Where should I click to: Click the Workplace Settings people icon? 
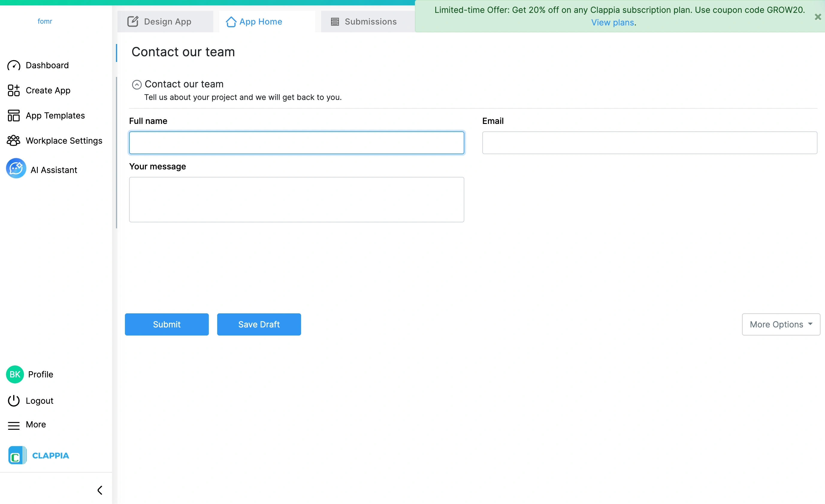pos(14,140)
